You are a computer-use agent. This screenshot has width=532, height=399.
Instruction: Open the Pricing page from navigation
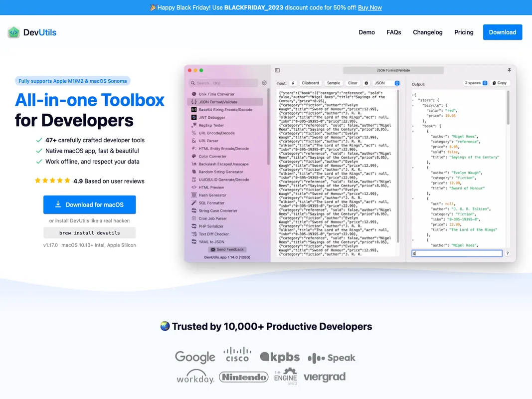point(464,32)
